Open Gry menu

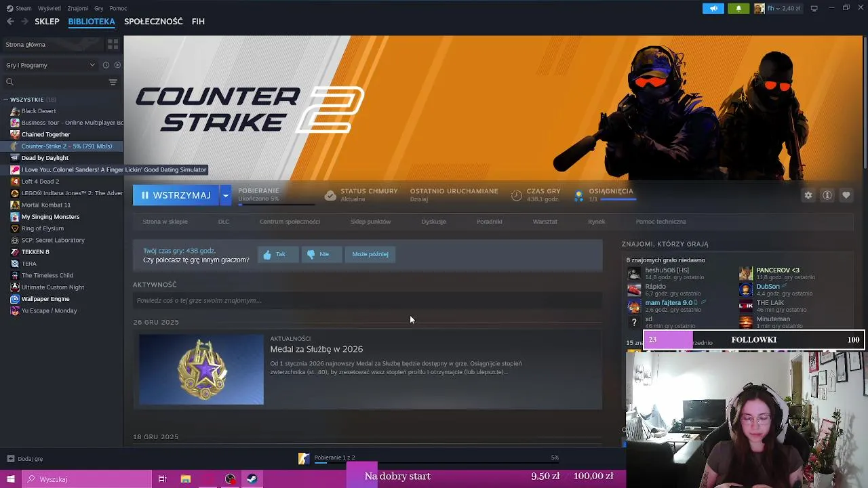pyautogui.click(x=99, y=8)
